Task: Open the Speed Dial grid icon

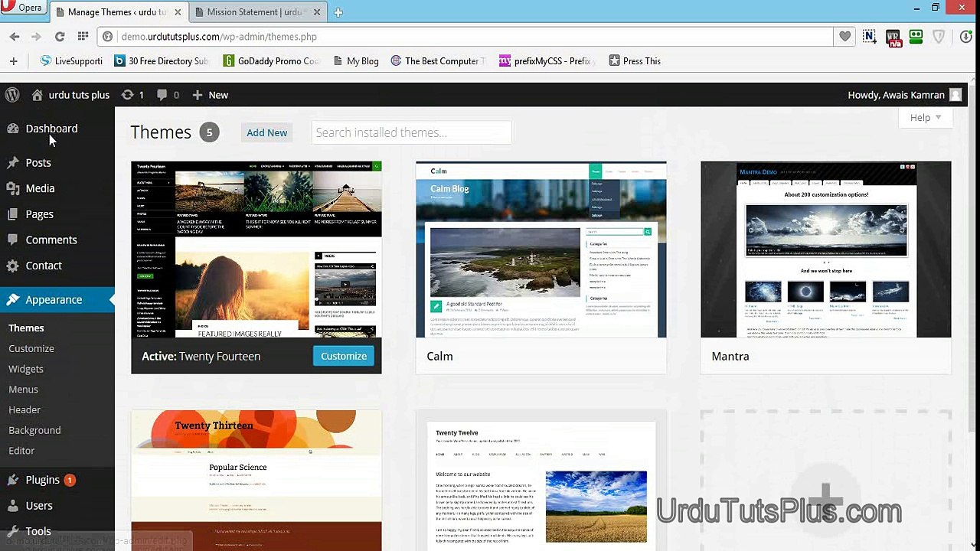Action: click(83, 37)
